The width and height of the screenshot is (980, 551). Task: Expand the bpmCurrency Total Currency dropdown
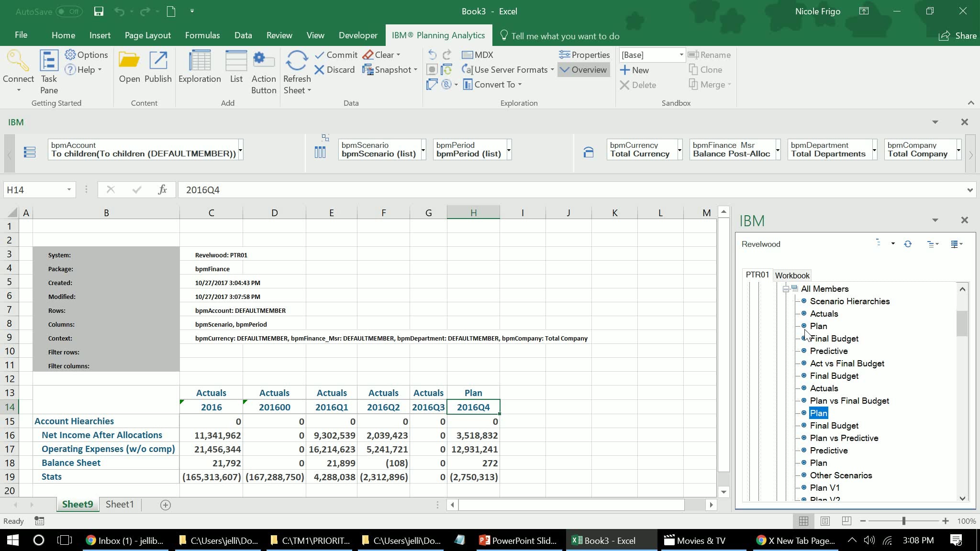pos(679,150)
